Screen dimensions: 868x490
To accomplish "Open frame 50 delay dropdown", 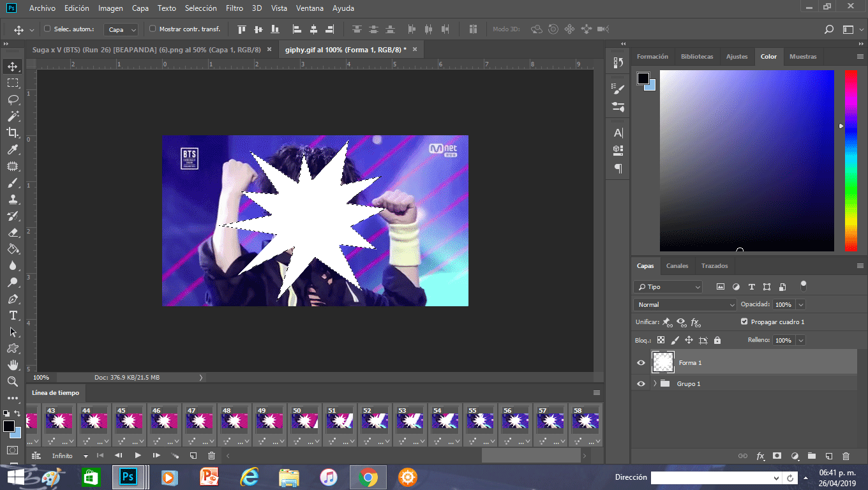I will pyautogui.click(x=315, y=441).
